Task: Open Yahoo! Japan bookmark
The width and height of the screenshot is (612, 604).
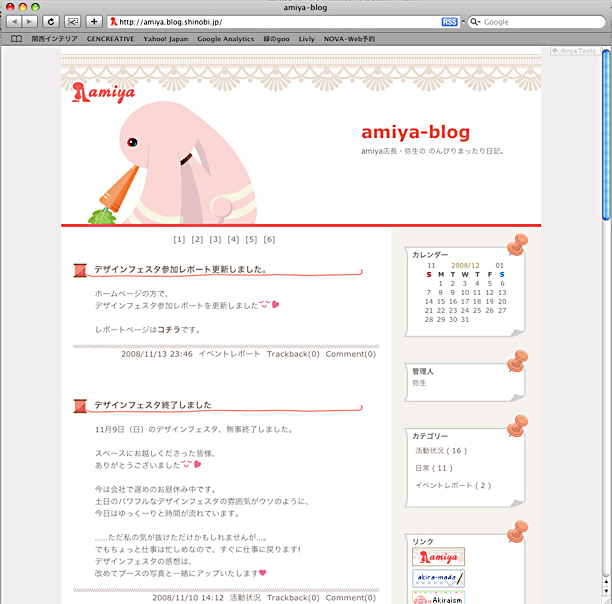Action: click(x=165, y=39)
